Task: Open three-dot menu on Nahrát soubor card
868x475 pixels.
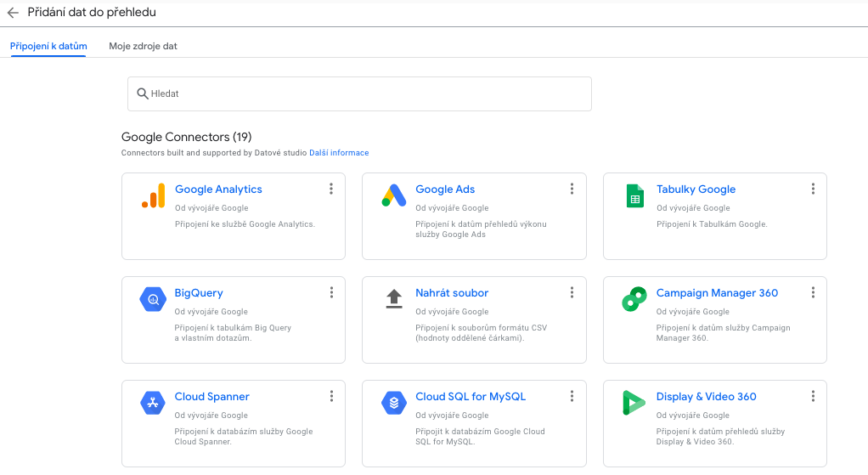Action: point(572,292)
